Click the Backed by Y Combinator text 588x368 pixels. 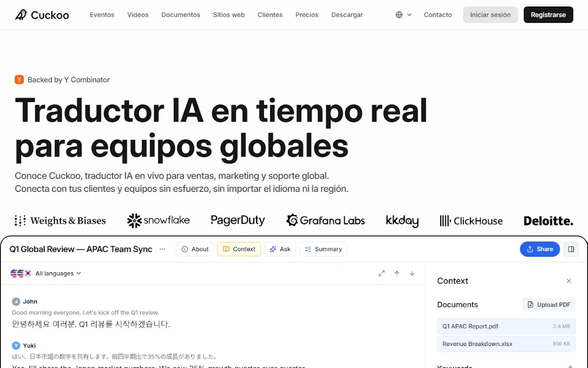coord(69,79)
